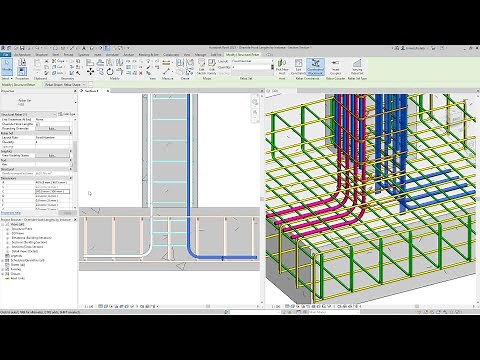Click the Edit Sketch tool
Screen dimensions: 480x360
pos(202,66)
